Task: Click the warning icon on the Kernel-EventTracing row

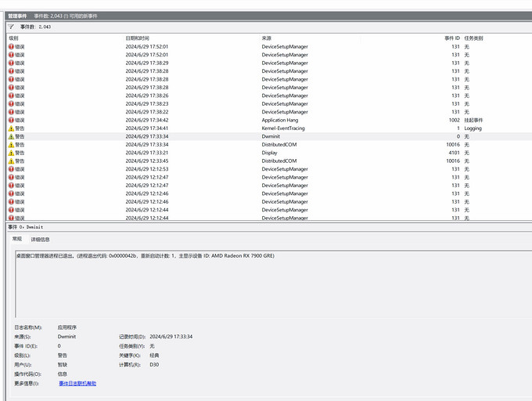Action: (x=11, y=128)
